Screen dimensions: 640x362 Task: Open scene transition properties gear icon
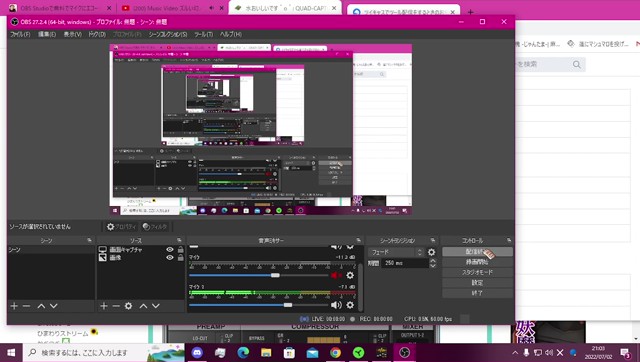[431, 252]
